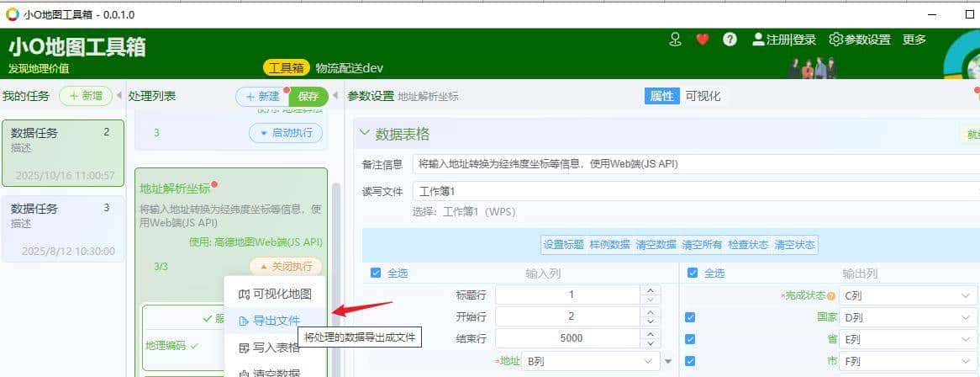This screenshot has width=980, height=377.
Task: Click the orange help icon beside 完成状态
Action: pos(831,296)
